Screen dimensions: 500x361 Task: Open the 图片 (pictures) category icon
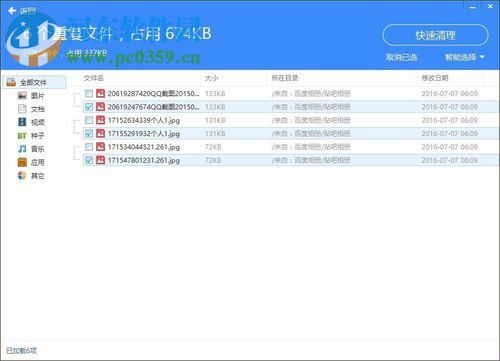point(22,96)
